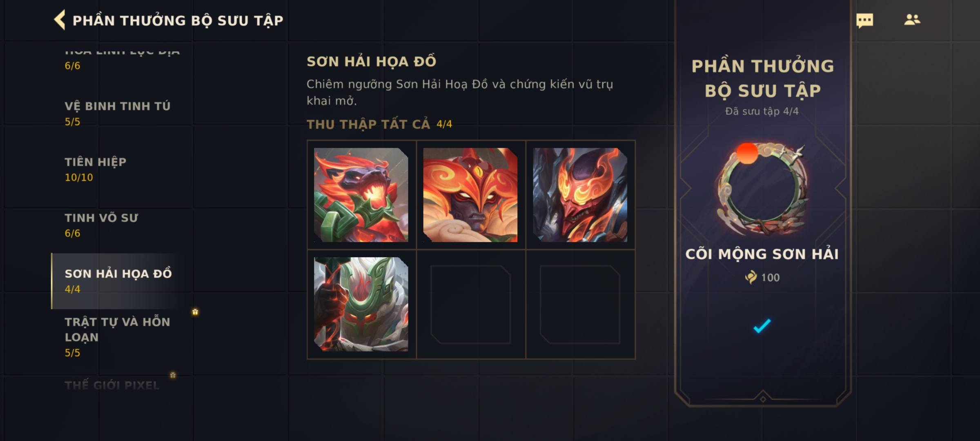This screenshot has height=441, width=980.
Task: View the fiery wolf skin thumbnail
Action: pos(361,195)
